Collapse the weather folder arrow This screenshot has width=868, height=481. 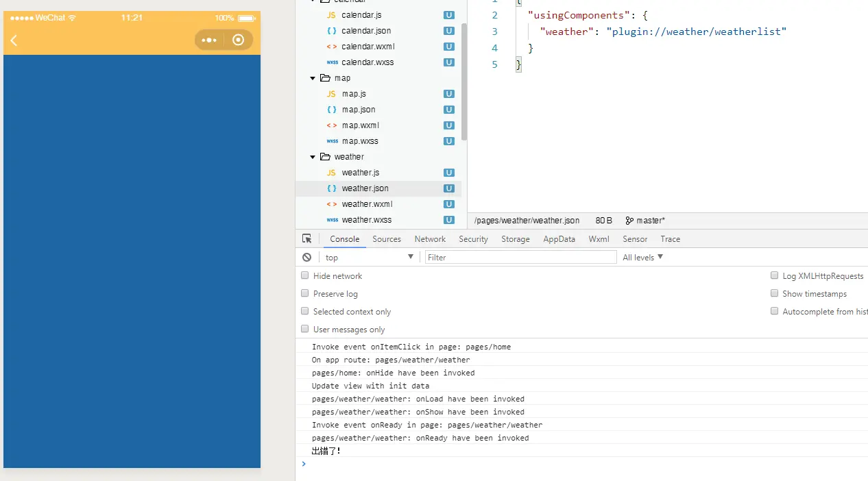pos(313,157)
